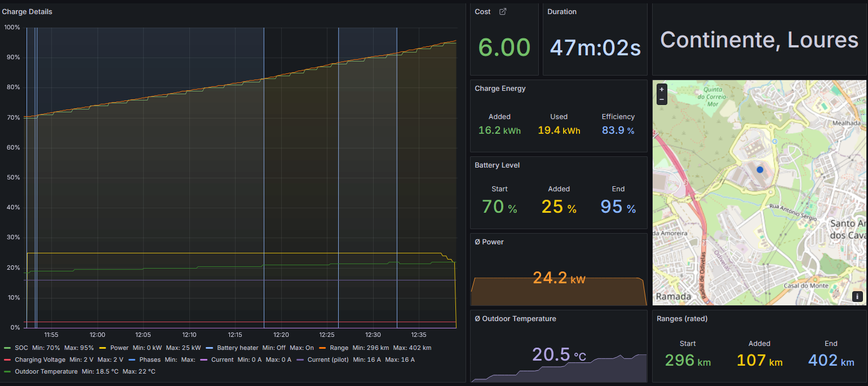Toggle Current (pilot) series in legend

click(328, 359)
